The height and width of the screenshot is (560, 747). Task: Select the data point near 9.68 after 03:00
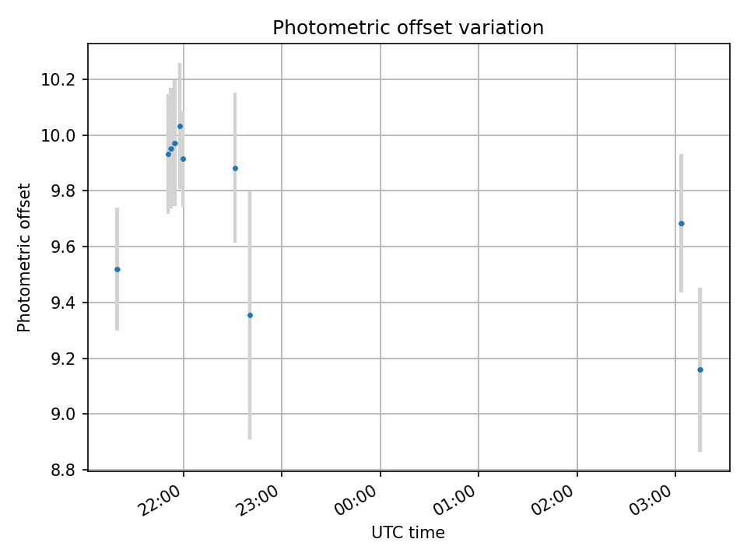click(x=682, y=223)
